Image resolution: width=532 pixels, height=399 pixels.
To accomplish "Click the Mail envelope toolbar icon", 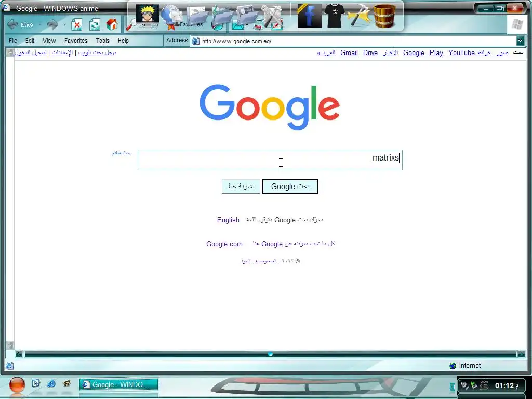I will [238, 25].
